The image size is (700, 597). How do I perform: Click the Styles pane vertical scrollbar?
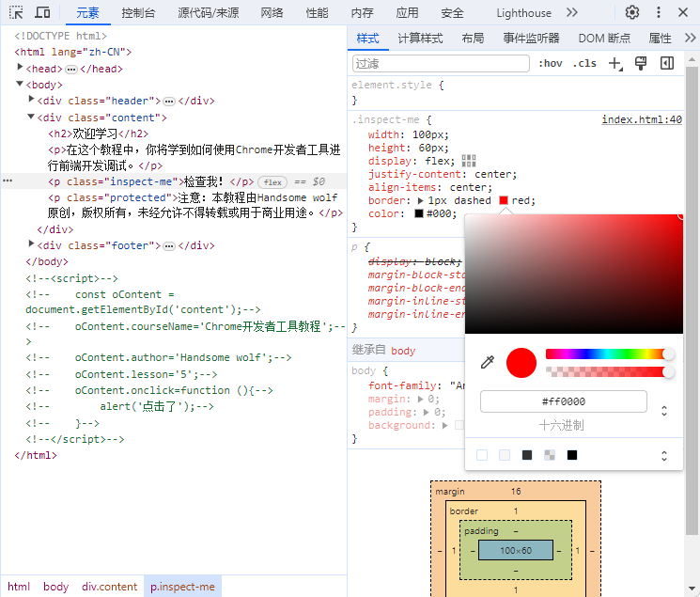pos(692,299)
